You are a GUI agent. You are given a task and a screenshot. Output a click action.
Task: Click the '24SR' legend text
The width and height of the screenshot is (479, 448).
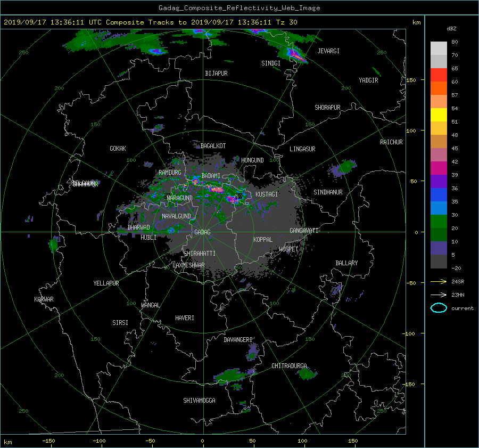tap(458, 282)
